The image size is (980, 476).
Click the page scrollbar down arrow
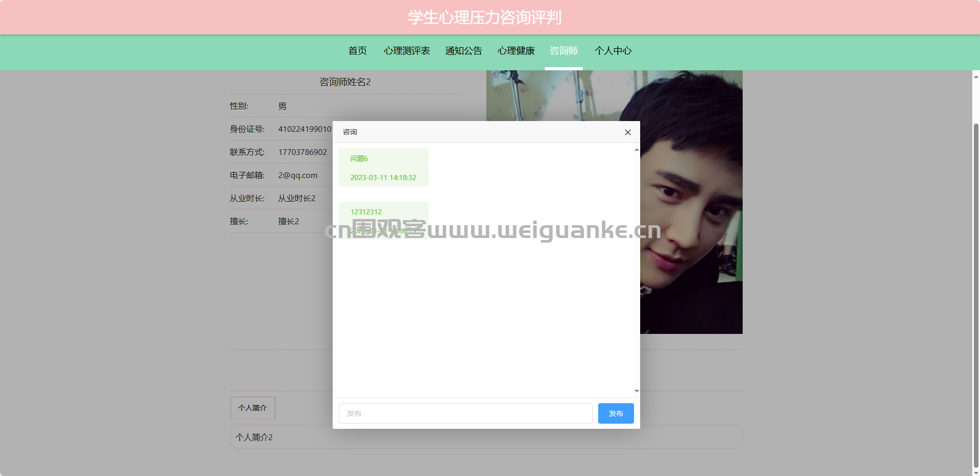click(976, 472)
